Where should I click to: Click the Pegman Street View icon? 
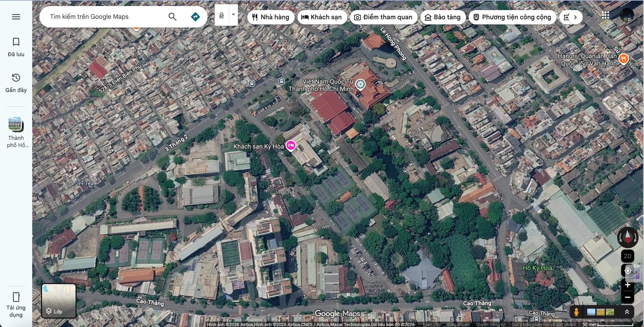point(576,312)
